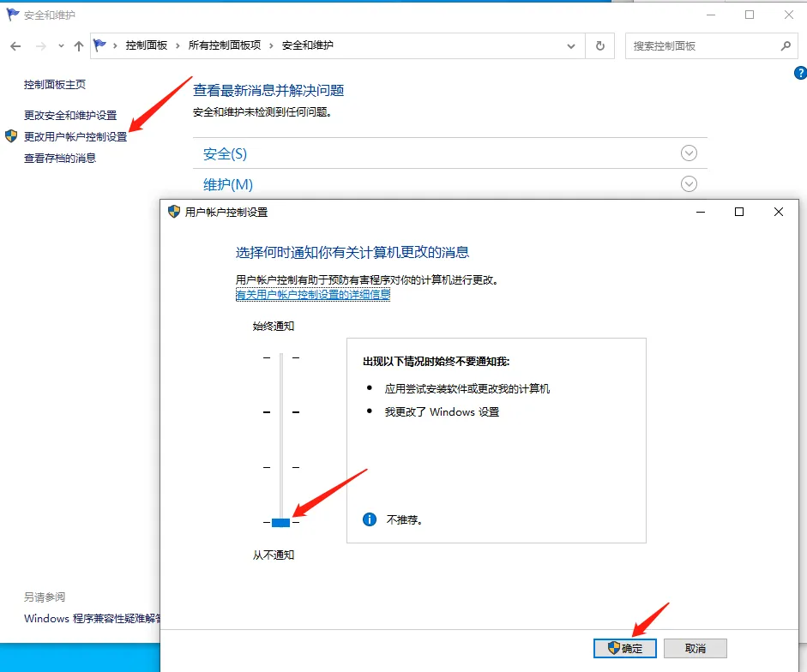Open the address bar dropdown arrow

tap(571, 45)
